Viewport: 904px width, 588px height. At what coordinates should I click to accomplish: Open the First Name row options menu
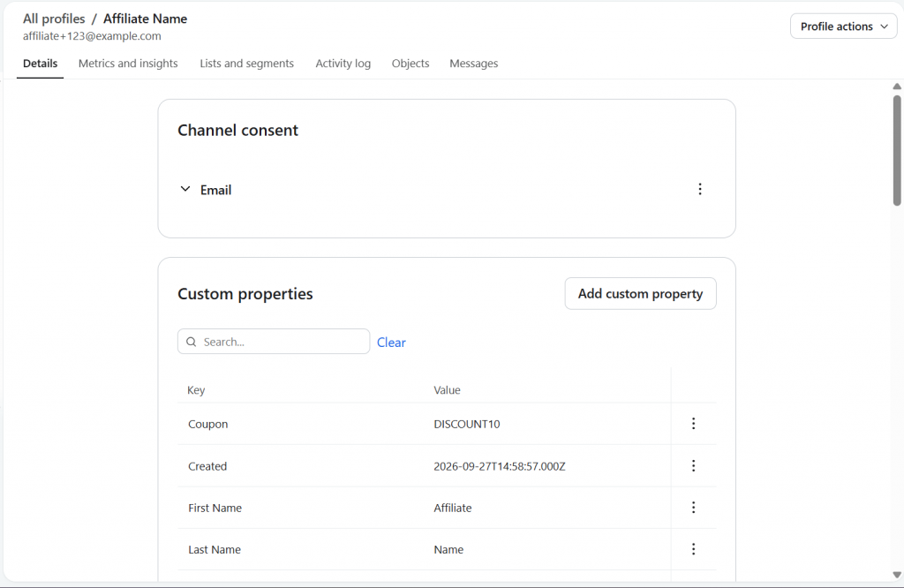(694, 508)
